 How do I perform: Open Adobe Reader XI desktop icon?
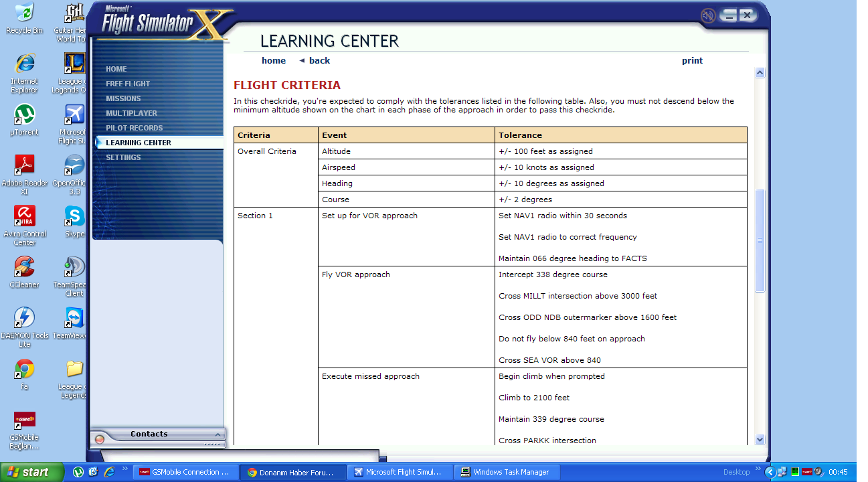[25, 175]
